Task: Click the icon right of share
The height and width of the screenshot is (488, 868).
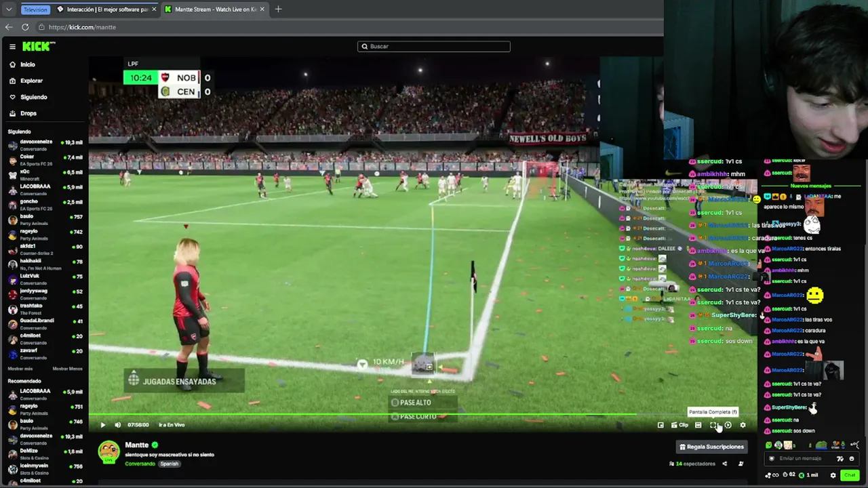Action: point(741,464)
